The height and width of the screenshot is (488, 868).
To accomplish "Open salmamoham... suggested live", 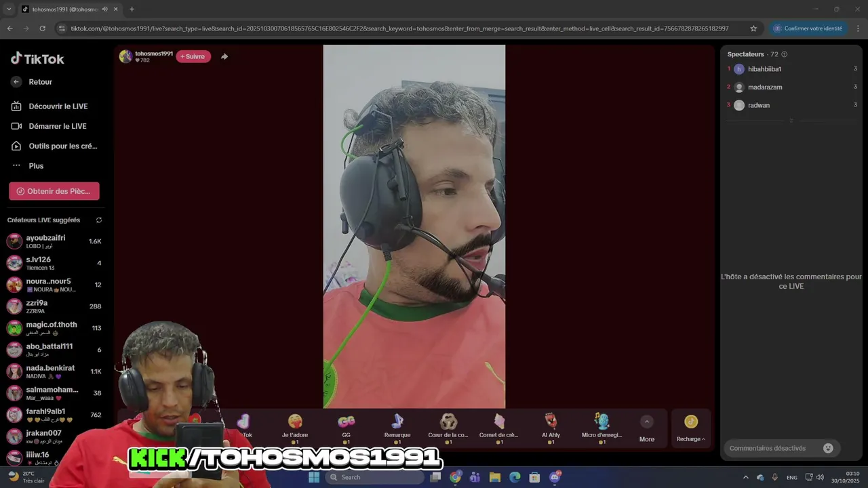I will point(54,393).
